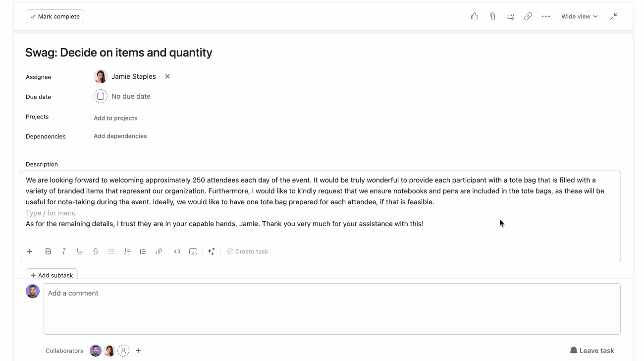Like this task with thumbs up icon

tap(475, 16)
